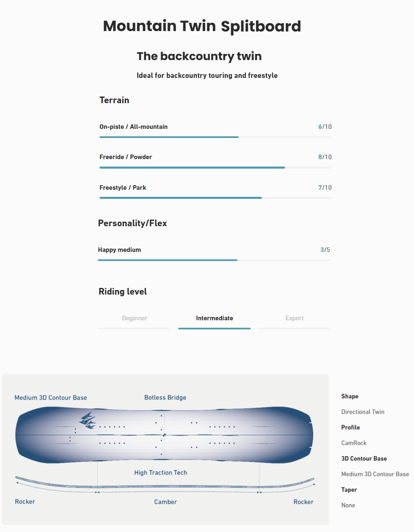Click the Freeride / Powder rating bar

[191, 167]
